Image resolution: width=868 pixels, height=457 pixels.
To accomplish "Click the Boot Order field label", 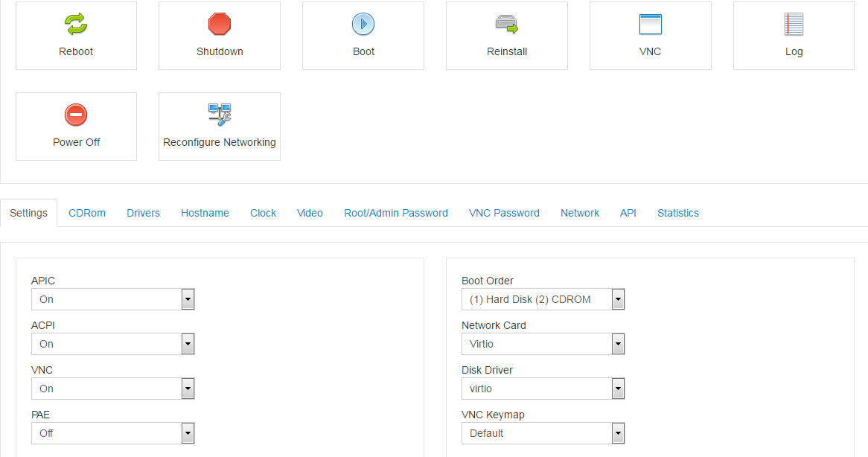I will (x=488, y=281).
